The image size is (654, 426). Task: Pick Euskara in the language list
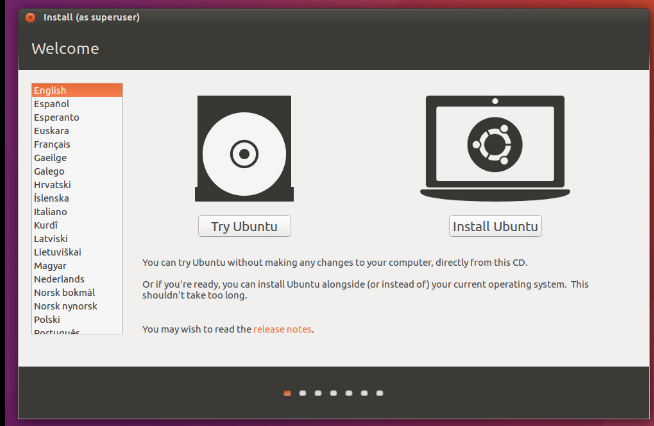pyautogui.click(x=77, y=131)
